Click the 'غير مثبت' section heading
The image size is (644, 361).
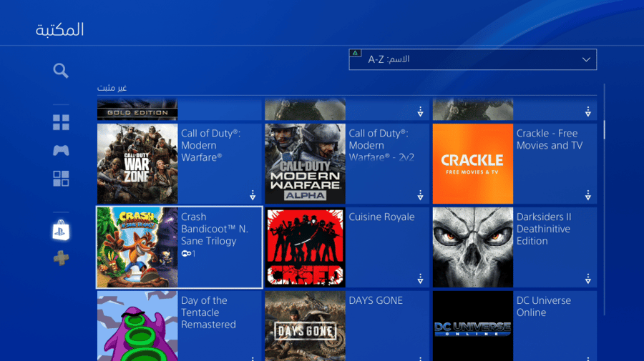(x=112, y=88)
